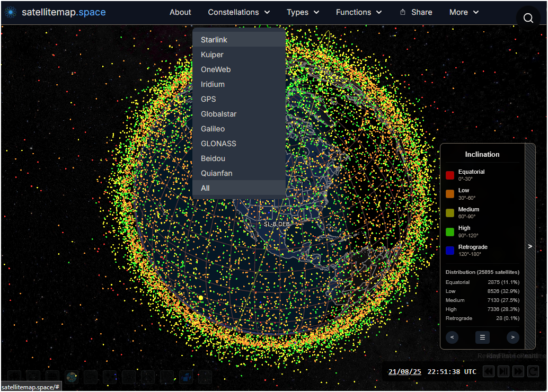Click 'Retrograde' legend label
548x392 pixels.
[x=473, y=247]
